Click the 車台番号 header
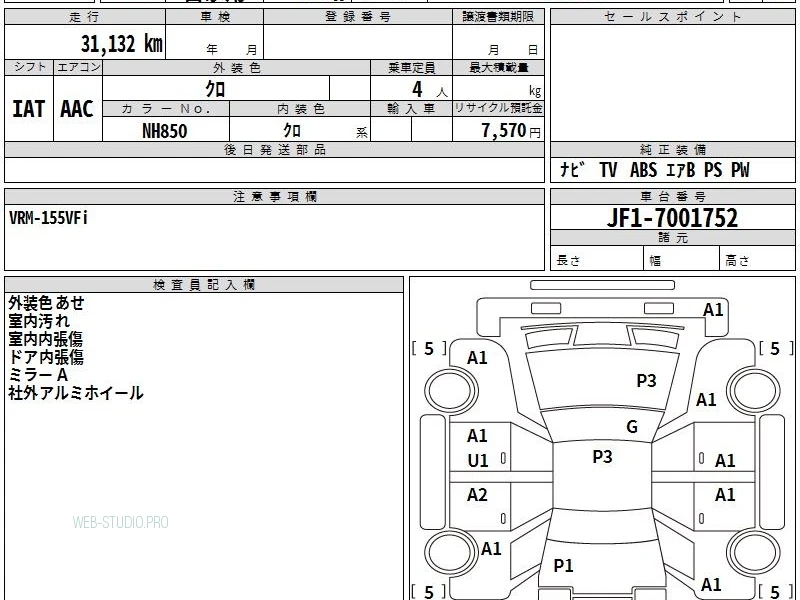 tap(672, 197)
